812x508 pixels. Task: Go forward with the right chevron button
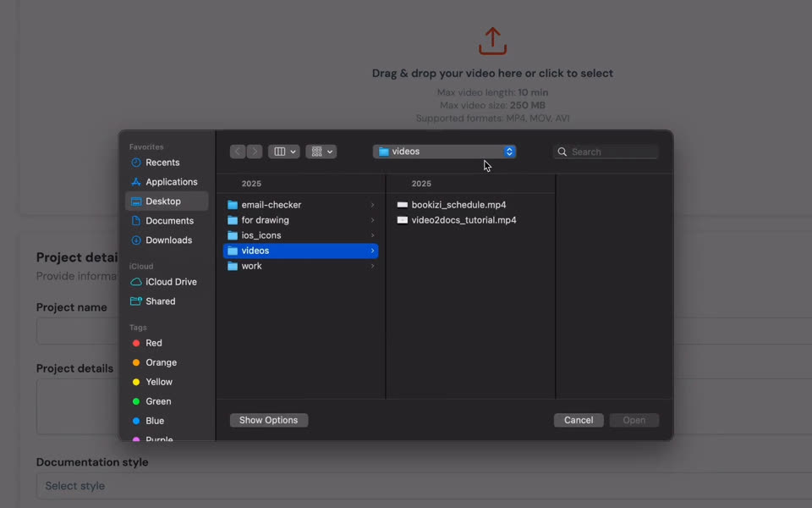tap(255, 152)
